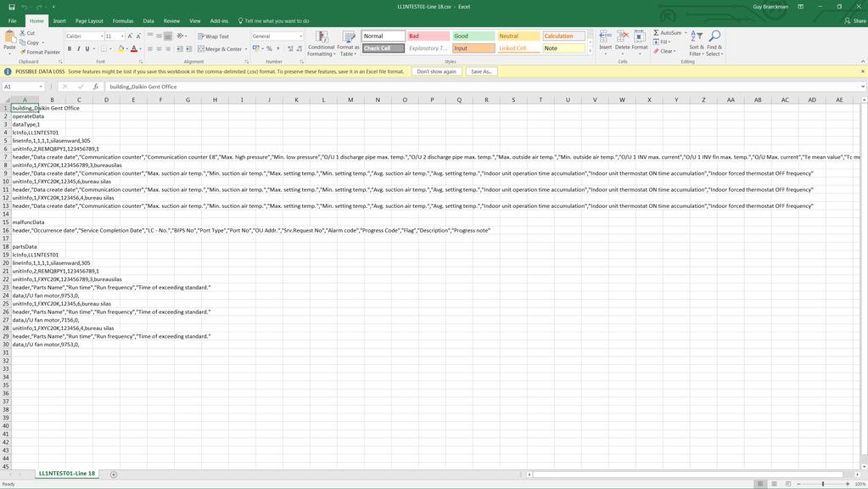The width and height of the screenshot is (868, 489).
Task: Close the Possible Data Loss message bar
Action: pos(862,71)
